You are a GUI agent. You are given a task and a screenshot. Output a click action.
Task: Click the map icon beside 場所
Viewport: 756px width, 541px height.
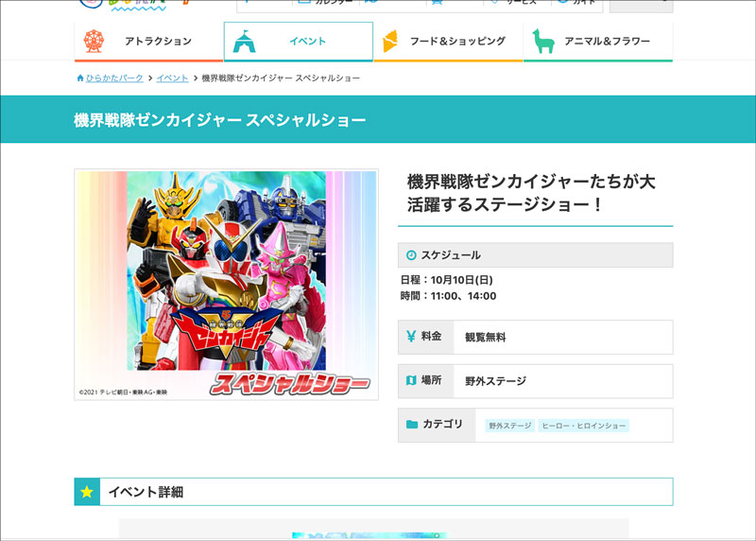tap(411, 380)
